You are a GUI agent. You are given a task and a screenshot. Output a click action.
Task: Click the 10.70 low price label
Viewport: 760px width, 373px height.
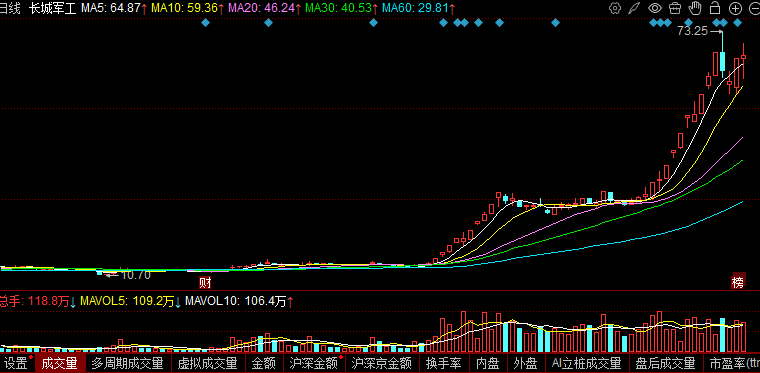(x=136, y=275)
